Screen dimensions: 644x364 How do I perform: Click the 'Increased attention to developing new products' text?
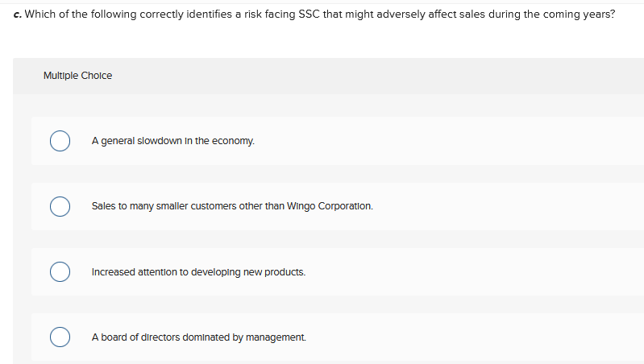point(198,272)
